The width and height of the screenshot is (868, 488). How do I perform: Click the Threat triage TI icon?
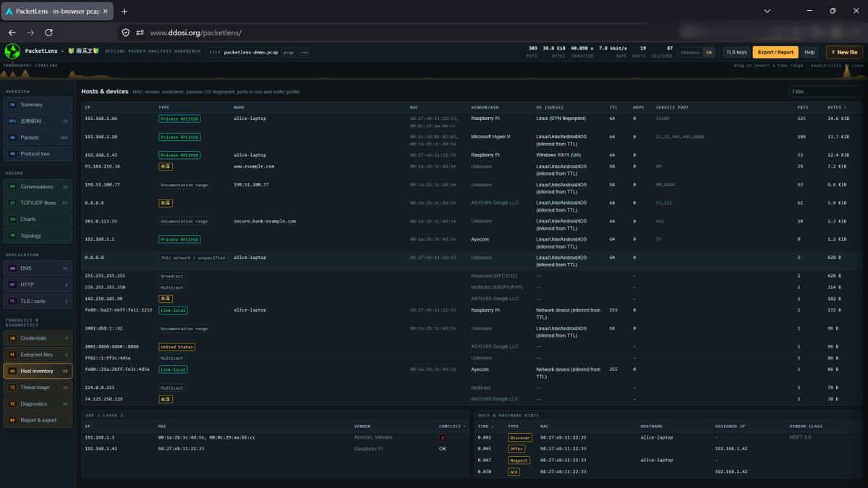12,388
